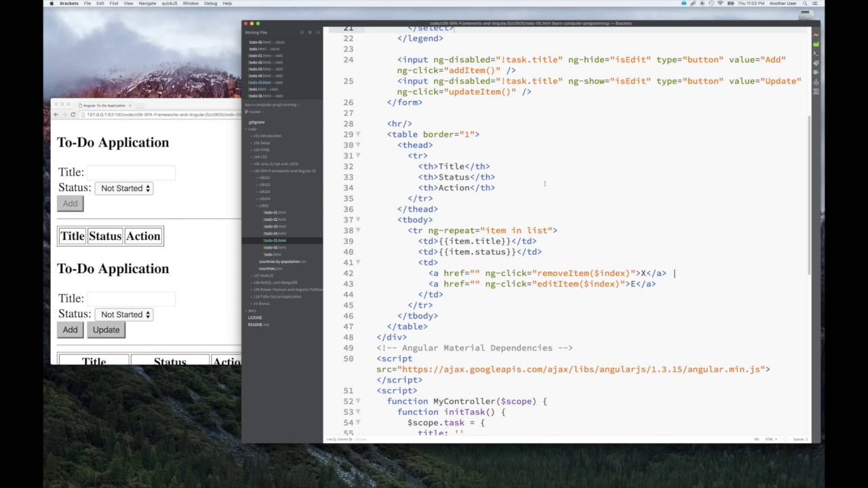Click the browser back arrow
868x488 pixels.
click(x=56, y=115)
